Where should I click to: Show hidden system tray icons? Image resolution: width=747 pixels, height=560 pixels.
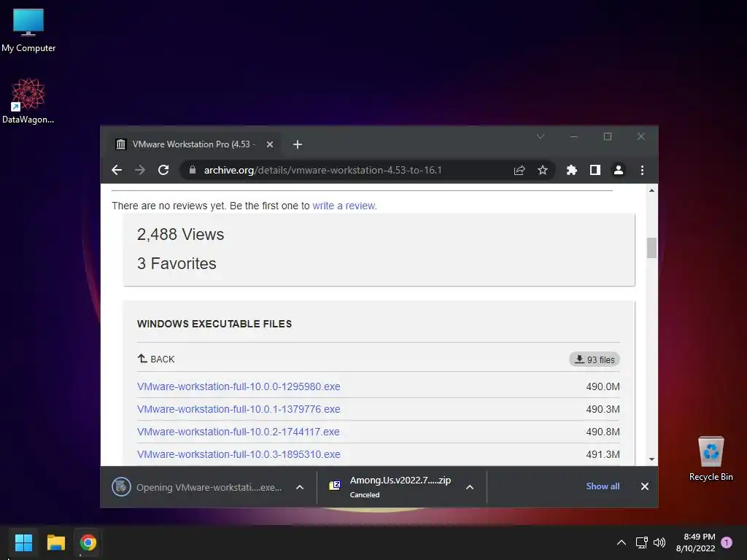coord(622,542)
